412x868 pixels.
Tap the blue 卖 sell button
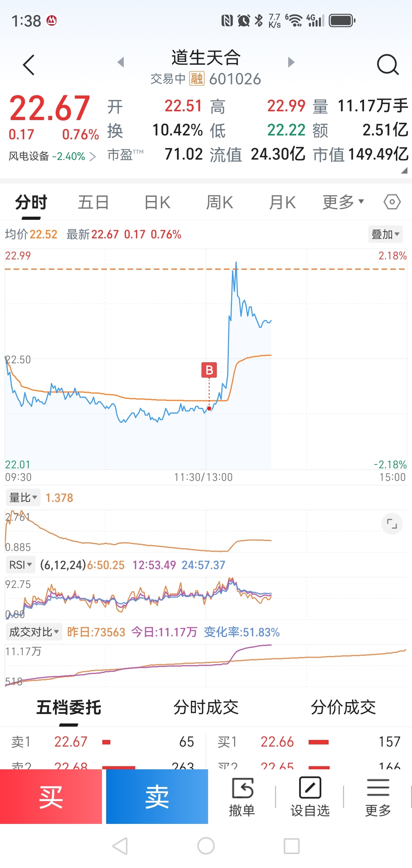coord(157,796)
